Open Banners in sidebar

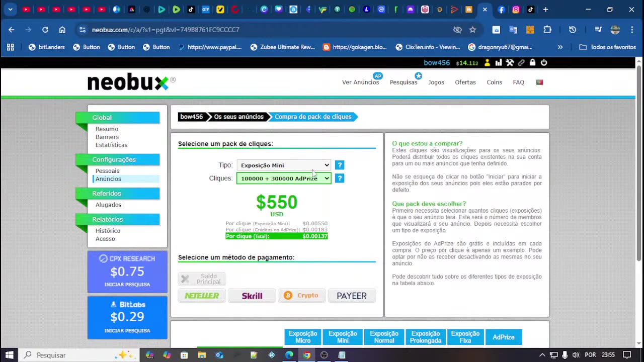click(x=107, y=137)
